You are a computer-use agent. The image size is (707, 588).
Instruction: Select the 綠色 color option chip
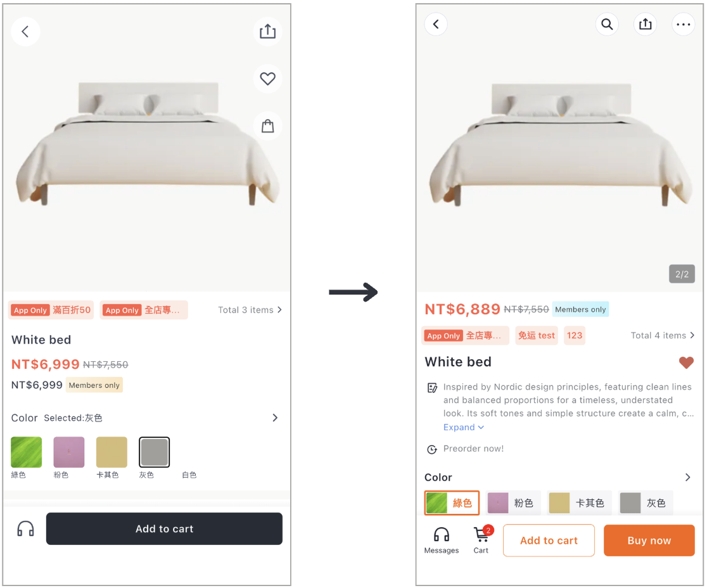coord(451,502)
